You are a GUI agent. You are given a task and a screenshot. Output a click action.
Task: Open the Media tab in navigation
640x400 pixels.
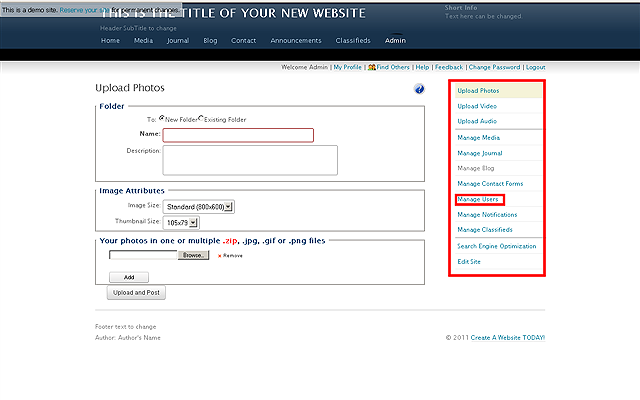[143, 41]
